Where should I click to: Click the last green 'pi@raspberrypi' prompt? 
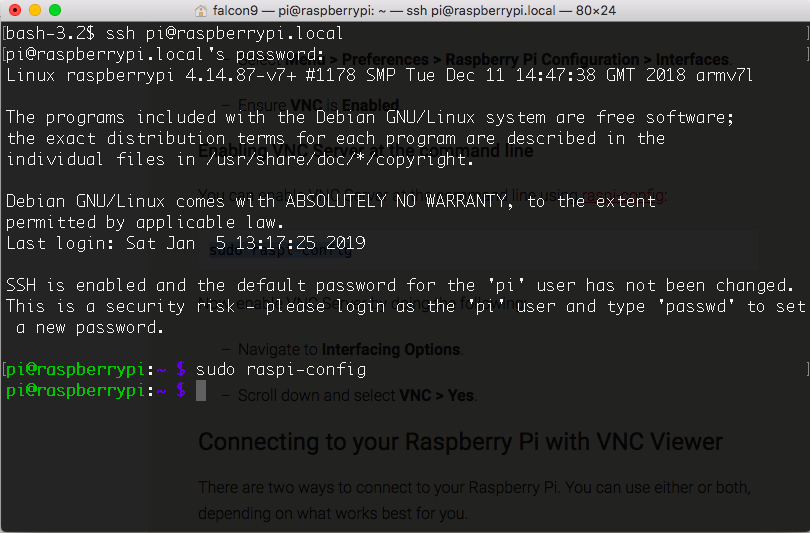tap(76, 391)
